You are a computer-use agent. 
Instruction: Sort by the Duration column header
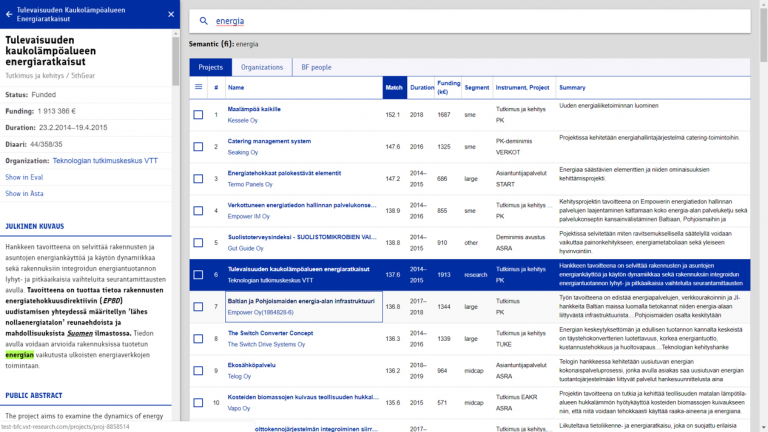[422, 88]
